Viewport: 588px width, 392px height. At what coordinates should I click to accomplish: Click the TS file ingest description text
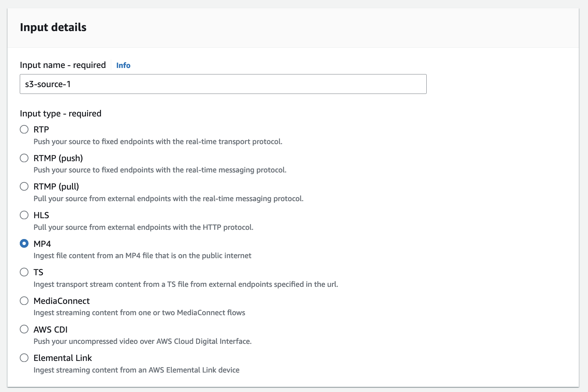[x=186, y=284]
